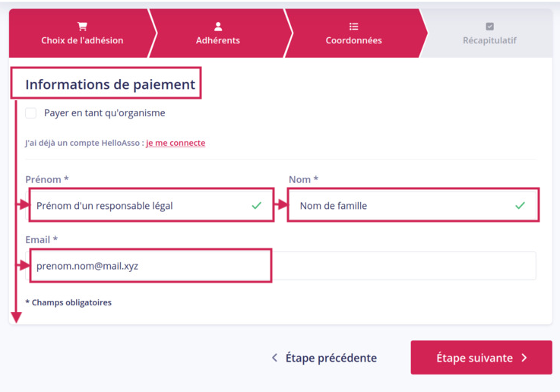The height and width of the screenshot is (392, 560).
Task: Return via the Étape précédente button text
Action: click(x=331, y=358)
